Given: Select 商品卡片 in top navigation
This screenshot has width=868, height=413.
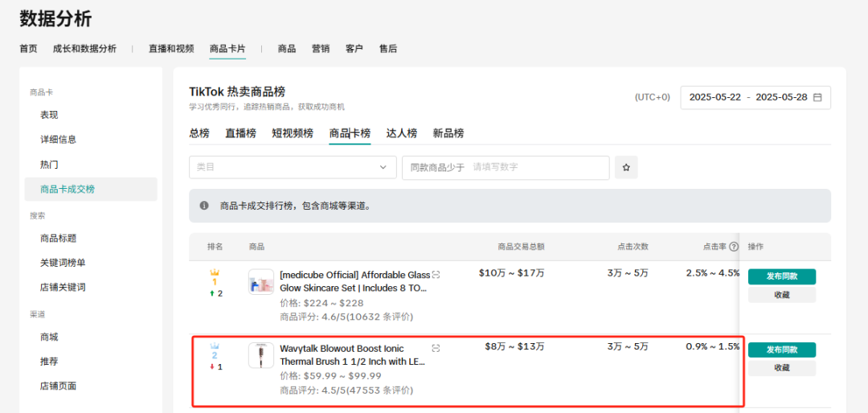Looking at the screenshot, I should click(227, 49).
